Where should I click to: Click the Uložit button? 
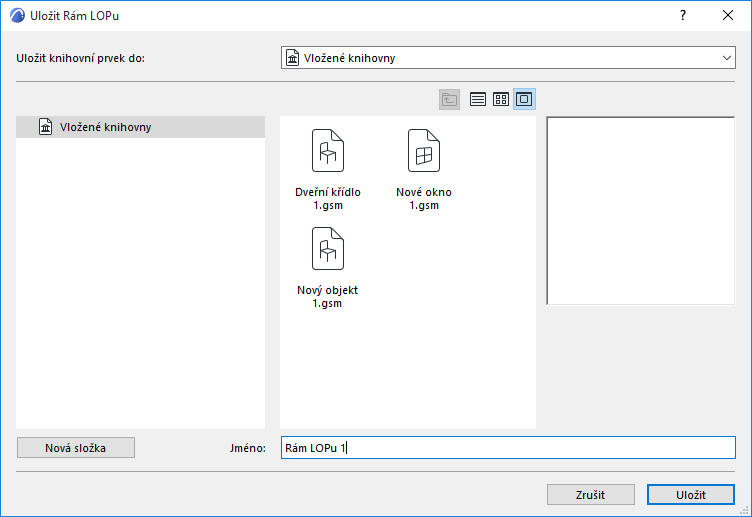coord(691,494)
